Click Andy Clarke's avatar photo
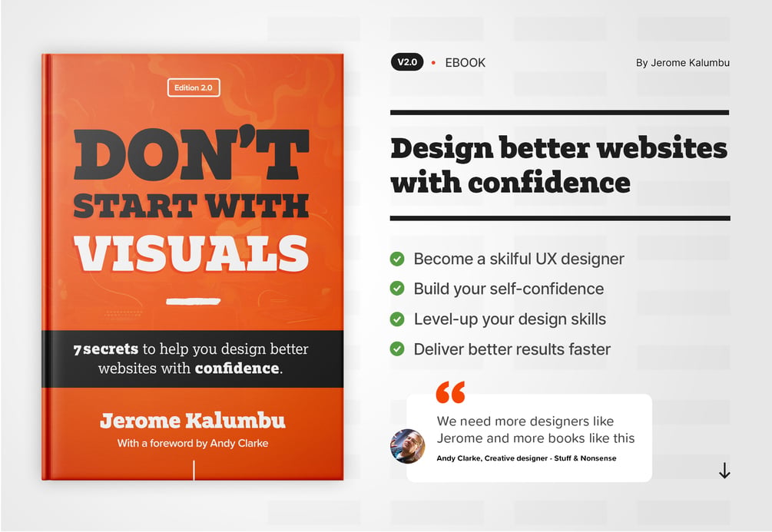Image resolution: width=772 pixels, height=532 pixels. point(407,446)
